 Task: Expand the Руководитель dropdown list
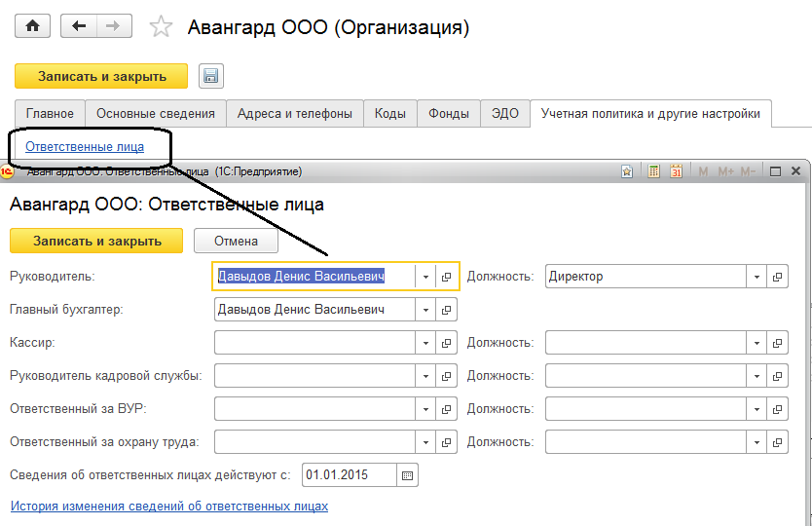(x=425, y=277)
